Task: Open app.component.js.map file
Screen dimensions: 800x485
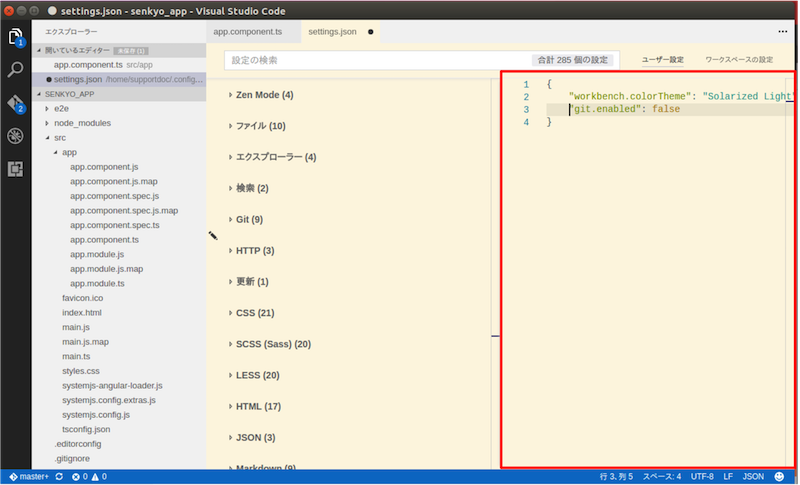Action: pyautogui.click(x=114, y=181)
